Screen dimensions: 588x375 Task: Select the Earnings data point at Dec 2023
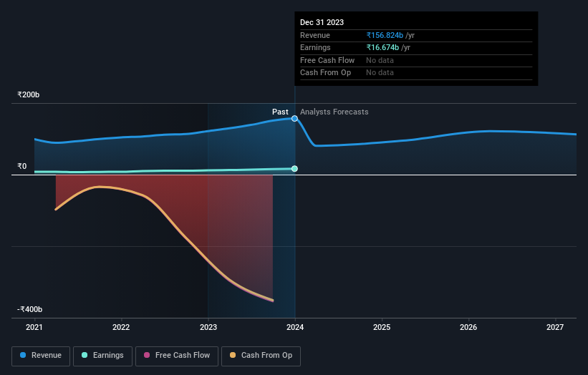coord(295,169)
